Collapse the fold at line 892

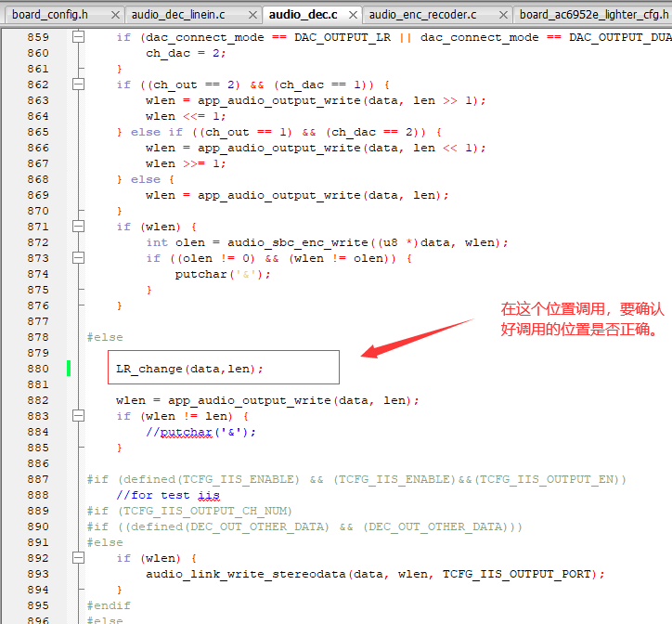click(78, 557)
